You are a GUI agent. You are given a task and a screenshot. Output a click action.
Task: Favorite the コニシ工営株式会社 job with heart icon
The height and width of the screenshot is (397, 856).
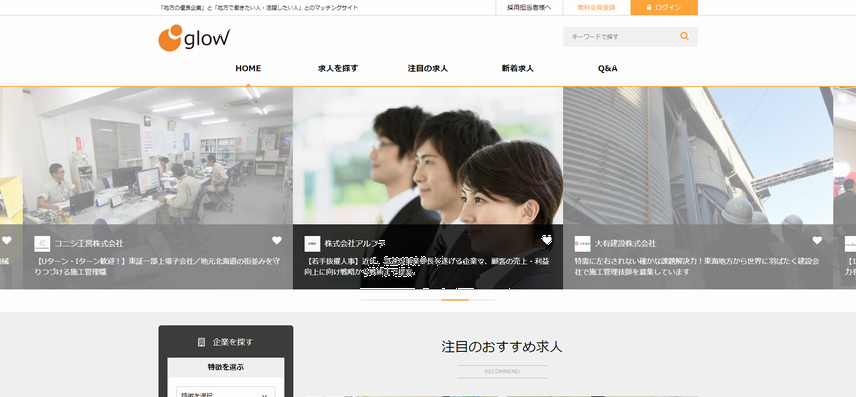[x=277, y=240]
